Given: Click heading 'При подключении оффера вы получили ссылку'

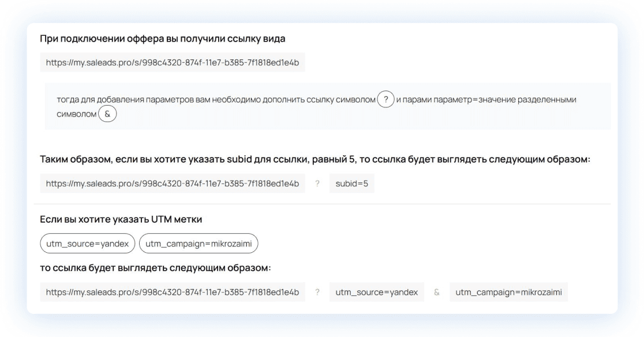Looking at the screenshot, I should tap(162, 39).
